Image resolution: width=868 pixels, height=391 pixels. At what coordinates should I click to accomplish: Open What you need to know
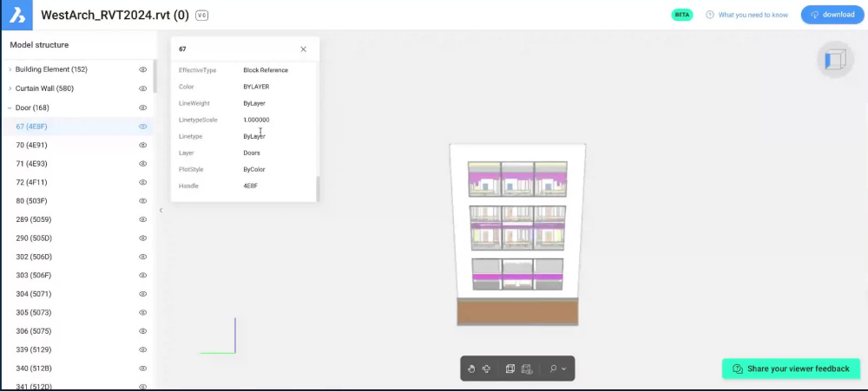746,15
